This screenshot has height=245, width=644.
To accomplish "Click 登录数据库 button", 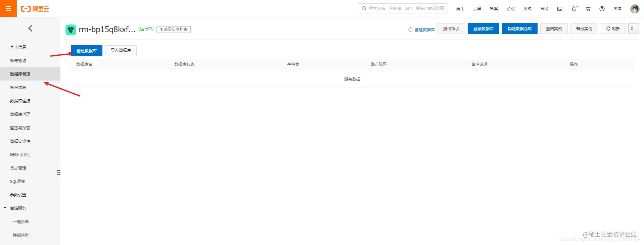I will point(484,29).
